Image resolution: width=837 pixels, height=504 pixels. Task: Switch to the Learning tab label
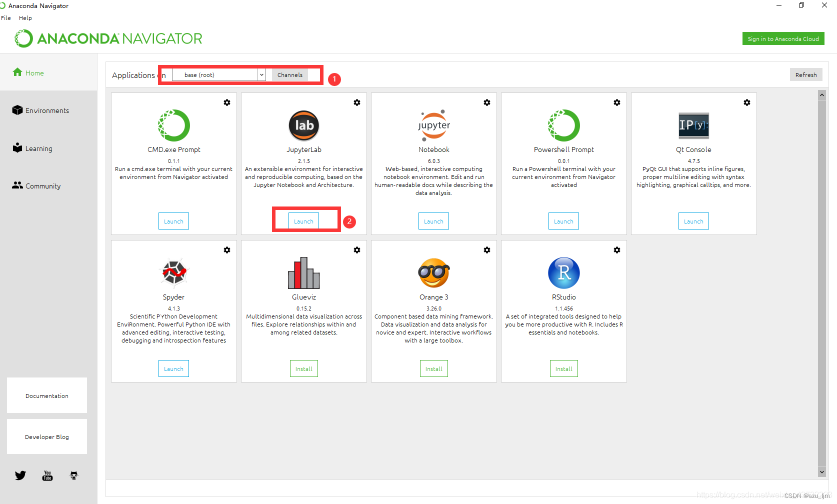[x=39, y=148]
